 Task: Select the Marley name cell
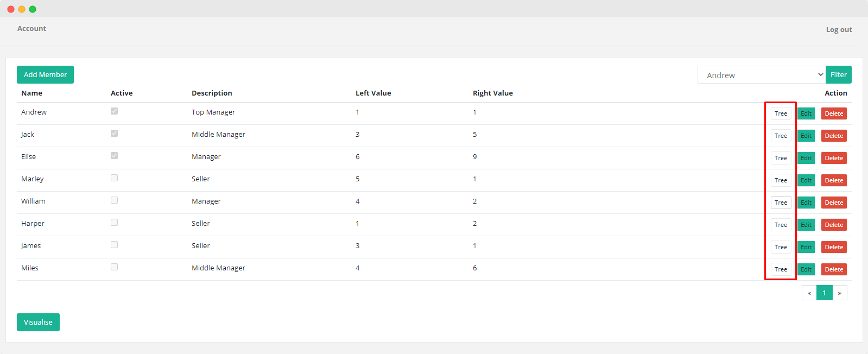pyautogui.click(x=33, y=179)
